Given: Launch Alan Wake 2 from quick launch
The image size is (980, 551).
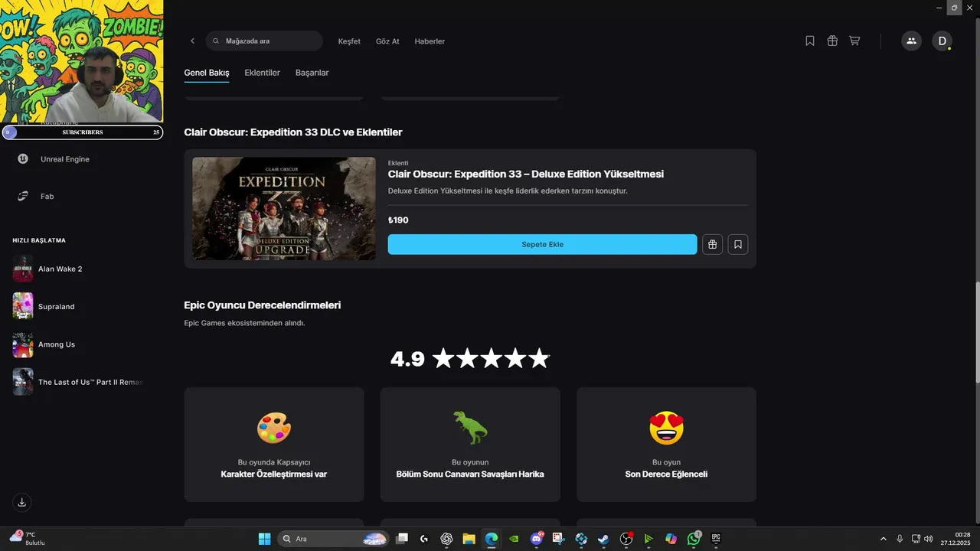Looking at the screenshot, I should point(60,269).
